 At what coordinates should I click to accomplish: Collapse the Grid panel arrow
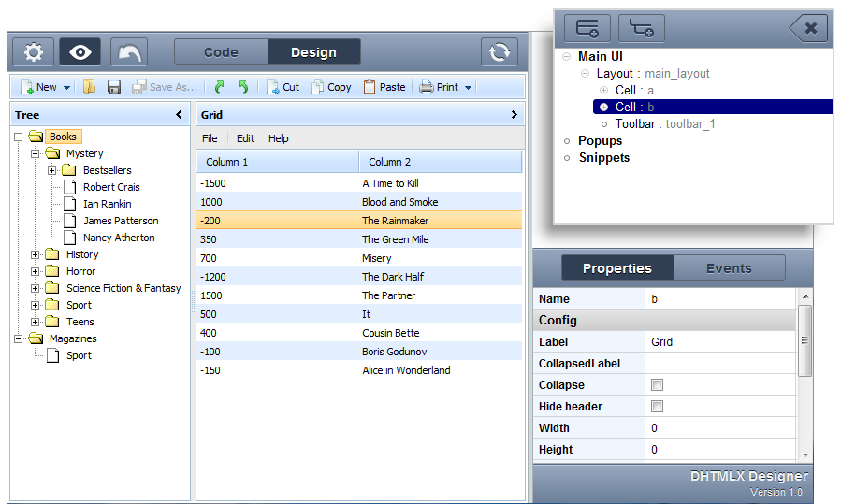pos(514,114)
